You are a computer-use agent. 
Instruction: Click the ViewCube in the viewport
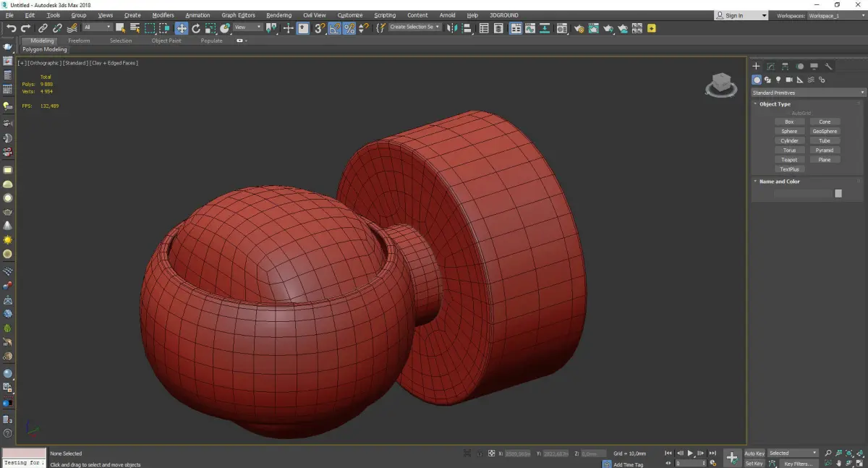[720, 85]
